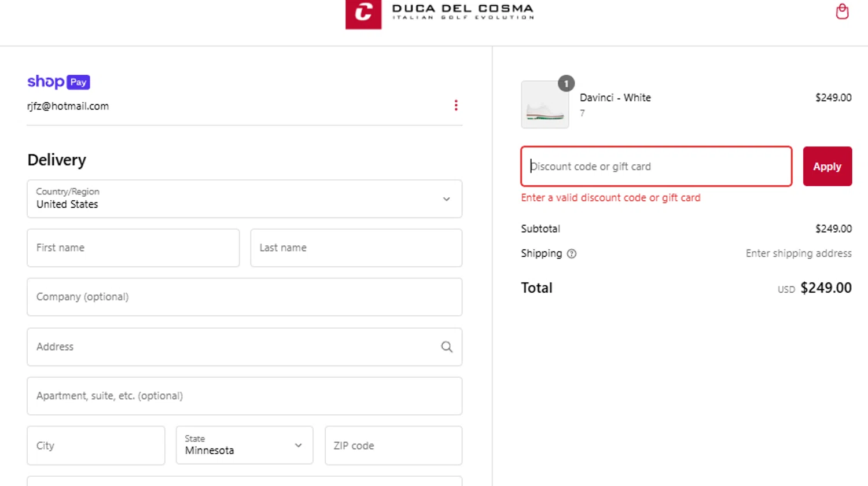The height and width of the screenshot is (486, 868).
Task: Click the address search magnifier icon
Action: [x=447, y=347]
